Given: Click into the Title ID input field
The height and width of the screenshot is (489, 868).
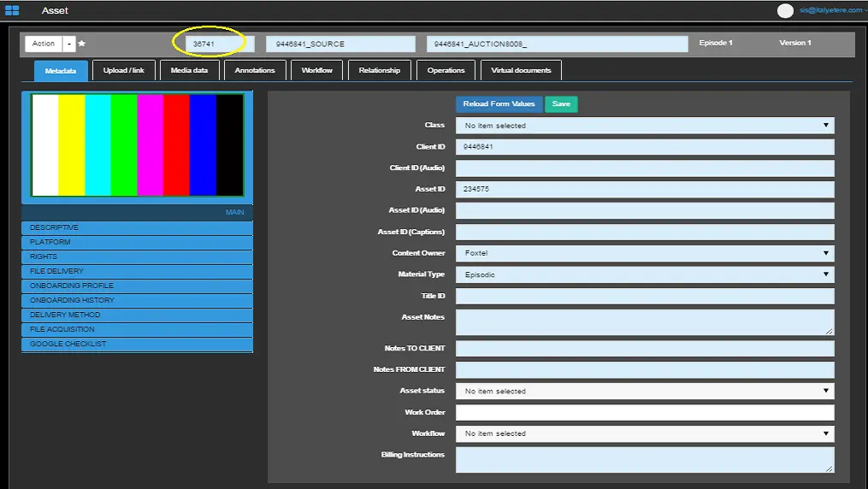Looking at the screenshot, I should 644,296.
